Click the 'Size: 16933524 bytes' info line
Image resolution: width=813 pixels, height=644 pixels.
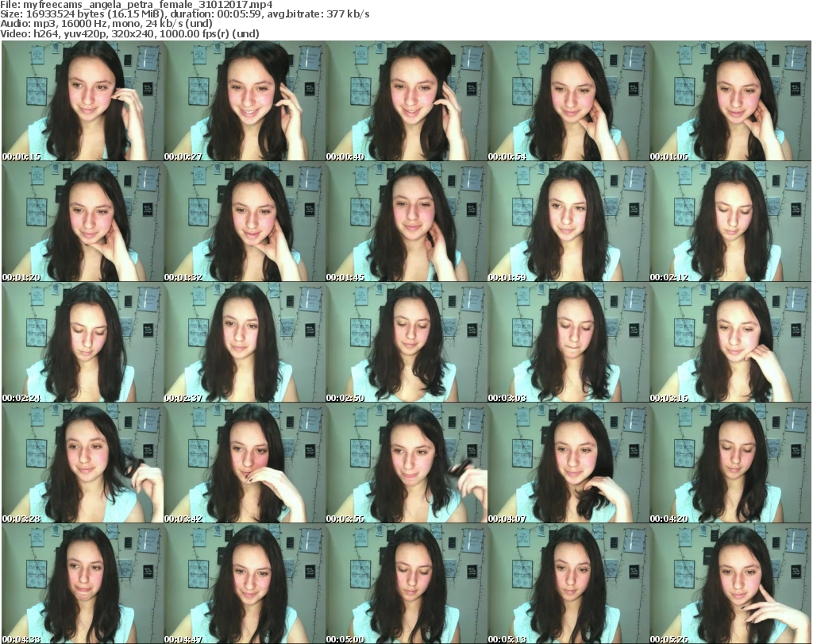(x=185, y=14)
